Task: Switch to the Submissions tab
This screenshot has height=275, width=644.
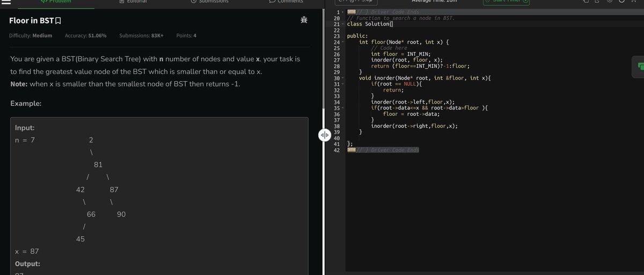Action: click(209, 2)
